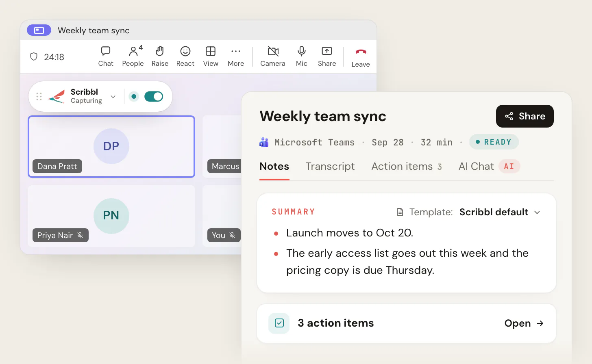
Task: Switch to the Transcript tab
Action: click(330, 167)
